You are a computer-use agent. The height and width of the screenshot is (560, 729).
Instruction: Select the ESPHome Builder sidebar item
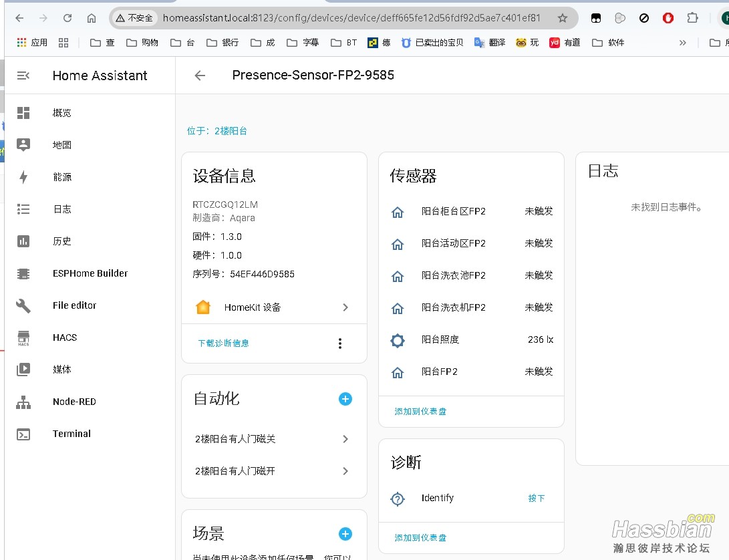tap(90, 273)
